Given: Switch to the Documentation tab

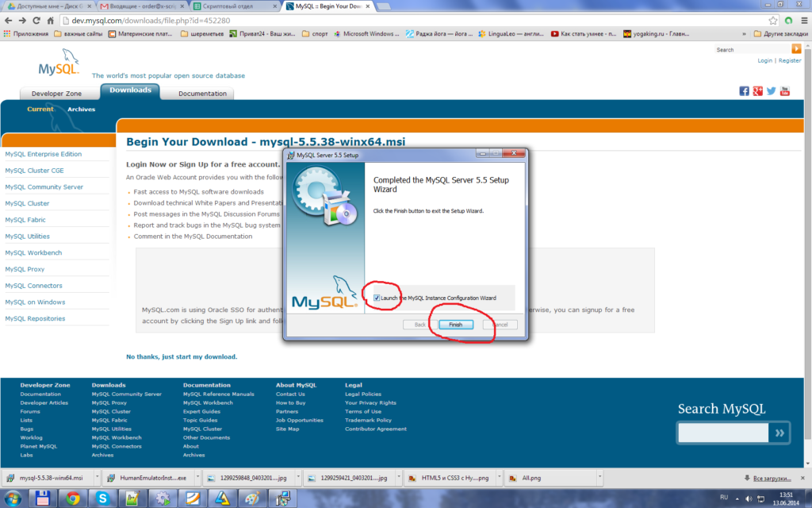Looking at the screenshot, I should click(x=202, y=94).
